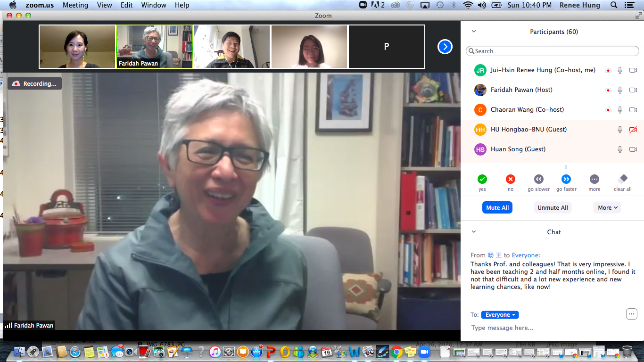Click the red no reaction icon
This screenshot has width=644, height=362.
tap(510, 179)
